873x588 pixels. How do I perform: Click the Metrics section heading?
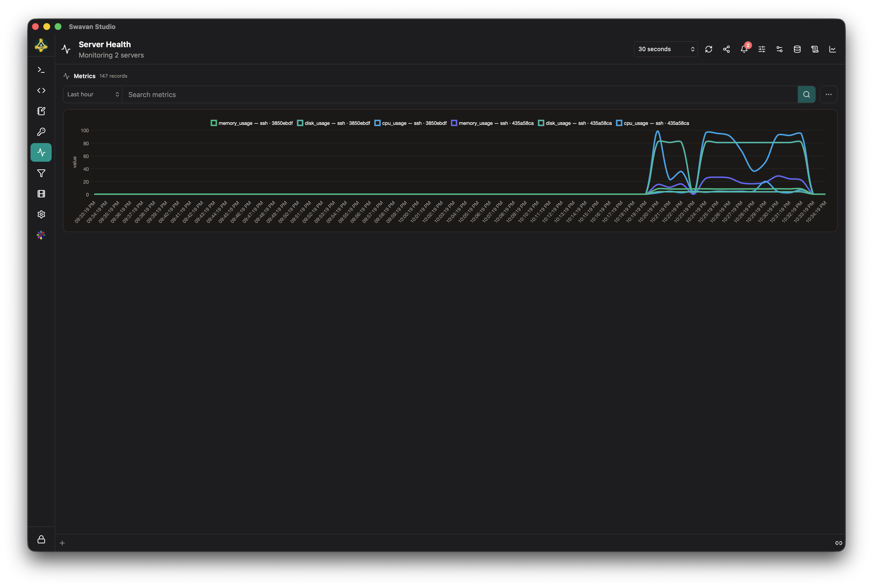84,76
